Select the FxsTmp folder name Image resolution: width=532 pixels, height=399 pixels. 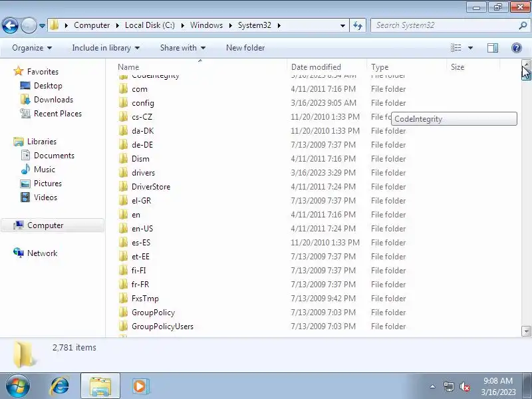click(x=145, y=299)
